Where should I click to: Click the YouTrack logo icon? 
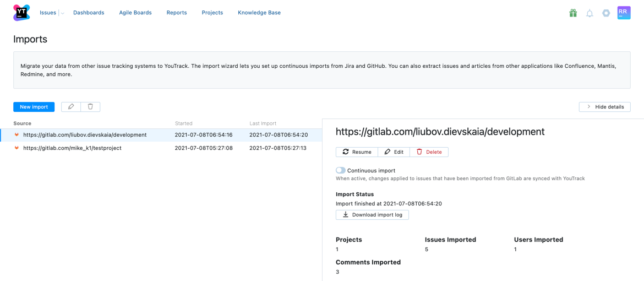[22, 13]
